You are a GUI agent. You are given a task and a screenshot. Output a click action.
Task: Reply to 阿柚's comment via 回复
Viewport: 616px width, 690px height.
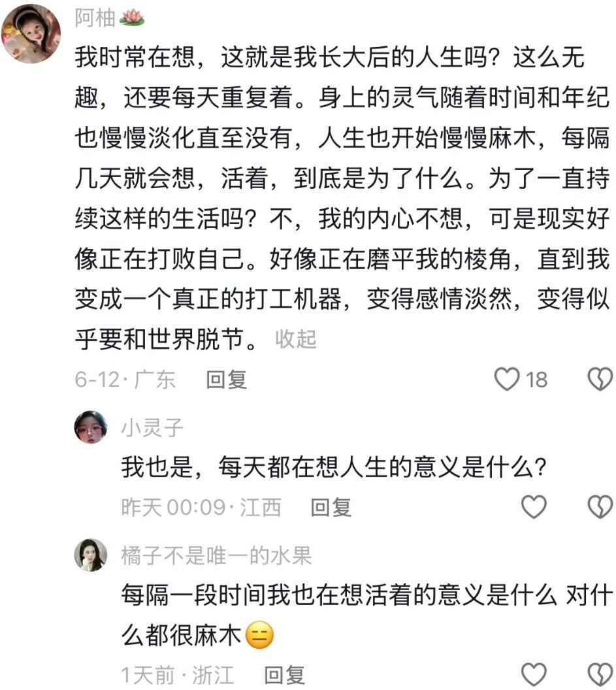click(227, 380)
